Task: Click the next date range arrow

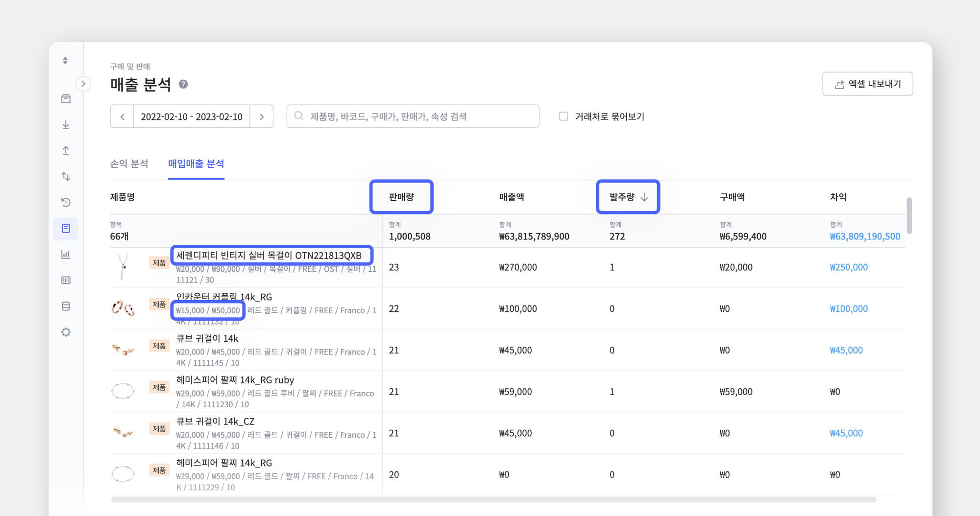Action: [262, 116]
